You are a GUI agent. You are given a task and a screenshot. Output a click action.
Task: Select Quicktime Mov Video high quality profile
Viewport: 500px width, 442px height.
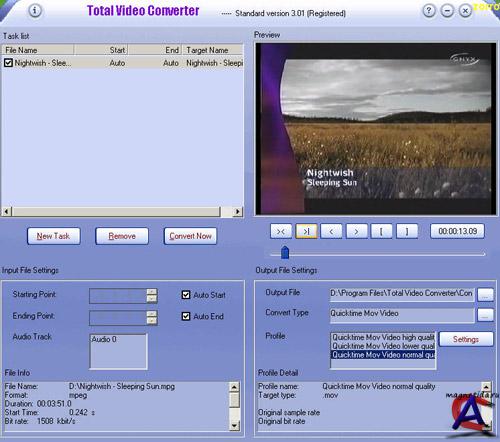pyautogui.click(x=383, y=337)
